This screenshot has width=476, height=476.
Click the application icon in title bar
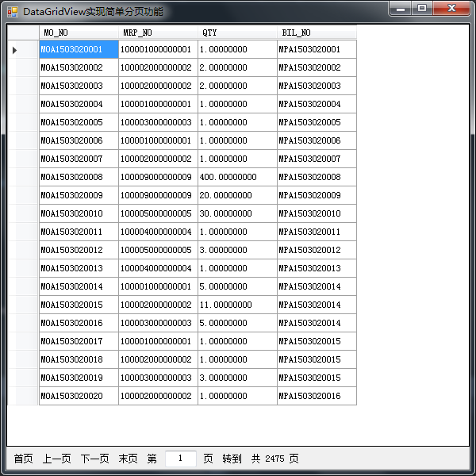[13, 12]
